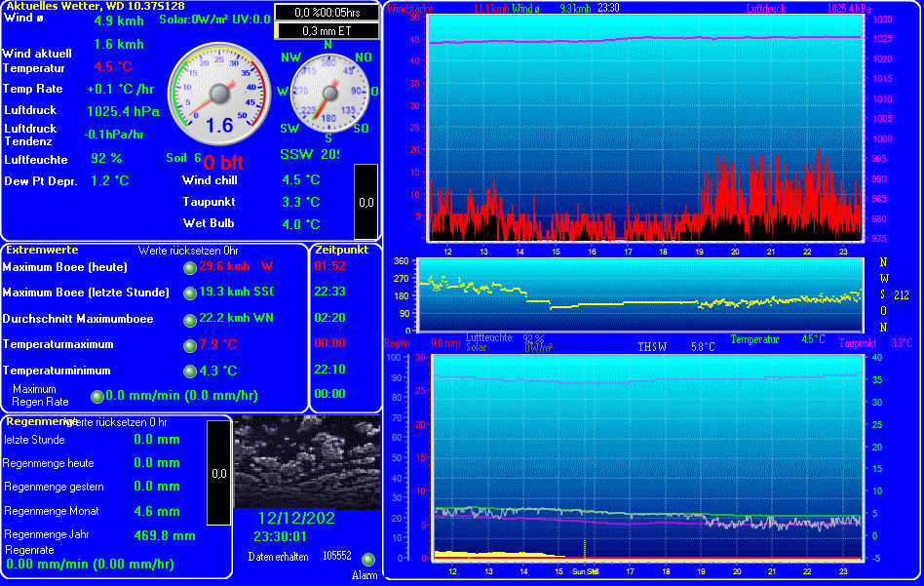The height and width of the screenshot is (586, 924).
Task: Click the Luftdruck 1025.4 hPa reading
Action: click(x=123, y=111)
